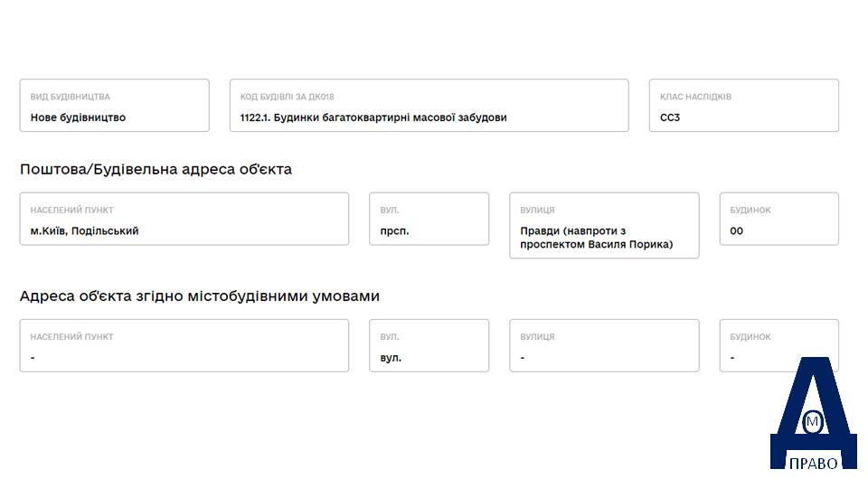Click the Населений пункт м.Київ, Подільський field
The height and width of the screenshot is (488, 868).
pos(184,219)
